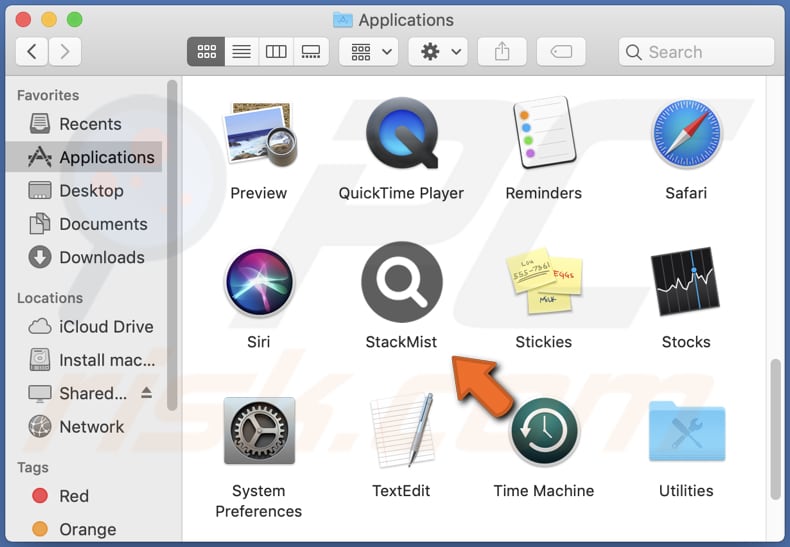Select Applications in the sidebar
This screenshot has height=547, width=790.
coord(84,157)
